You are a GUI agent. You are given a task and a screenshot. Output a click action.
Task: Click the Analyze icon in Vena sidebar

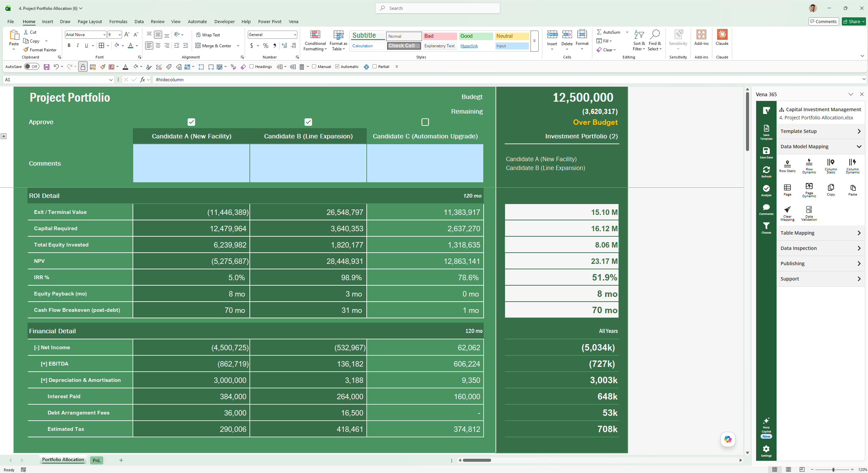[x=766, y=190]
